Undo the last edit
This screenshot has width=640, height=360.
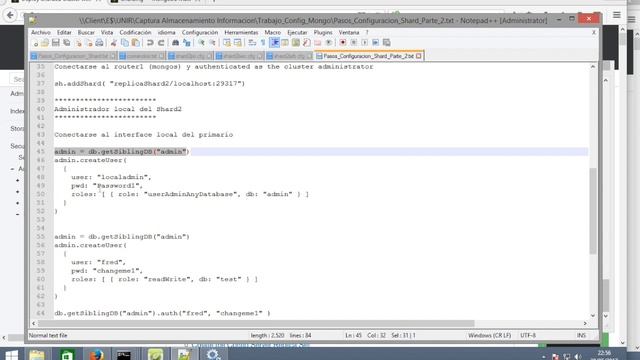click(x=150, y=43)
